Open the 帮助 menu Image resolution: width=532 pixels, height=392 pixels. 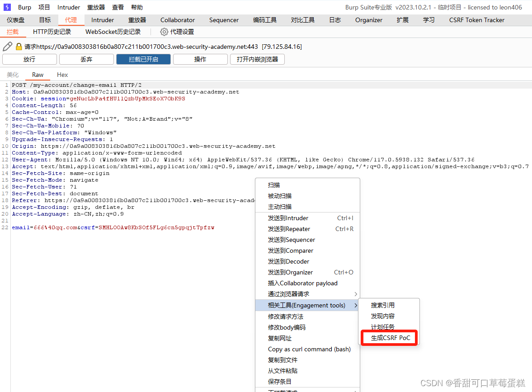137,7
